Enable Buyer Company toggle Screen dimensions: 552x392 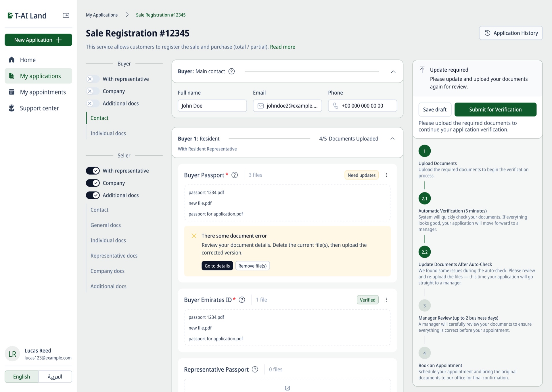[93, 91]
